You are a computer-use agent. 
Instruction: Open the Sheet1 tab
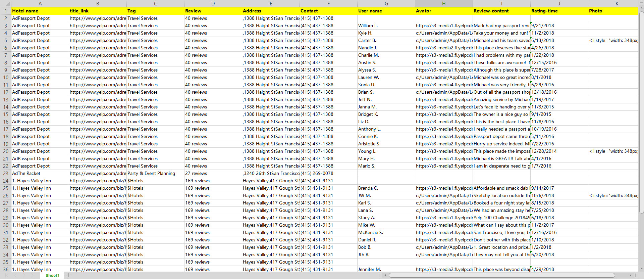pos(52,275)
